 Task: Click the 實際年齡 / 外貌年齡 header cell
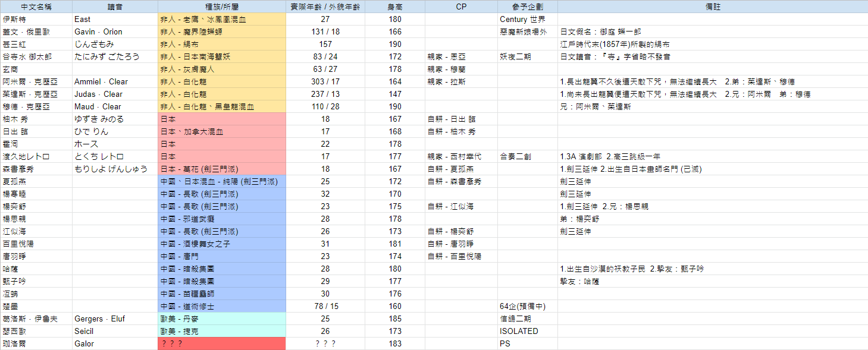[325, 7]
